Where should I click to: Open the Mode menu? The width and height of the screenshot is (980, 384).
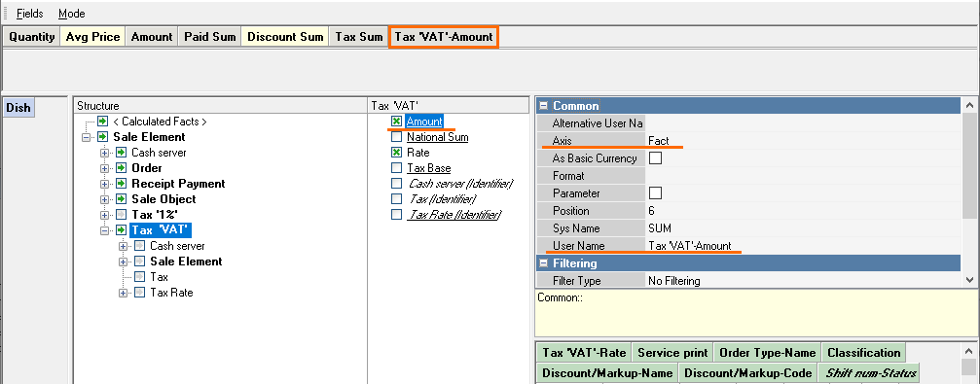tap(72, 13)
